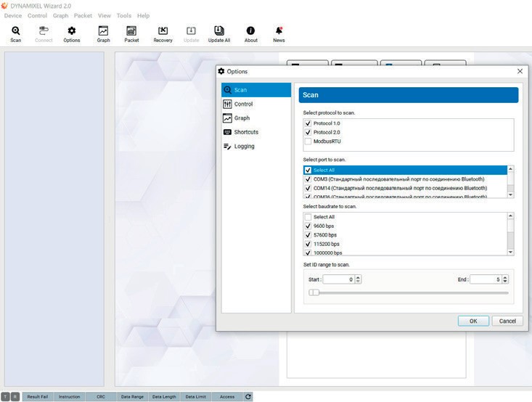This screenshot has height=402, width=532.
Task: Dismiss the dialog with Cancel
Action: pyautogui.click(x=507, y=321)
